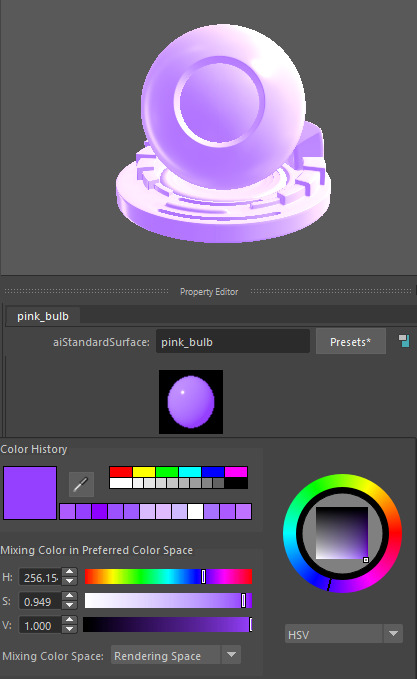Select the pink_bulb material swatch thumbnail
417x679 pixels.
pyautogui.click(x=191, y=402)
